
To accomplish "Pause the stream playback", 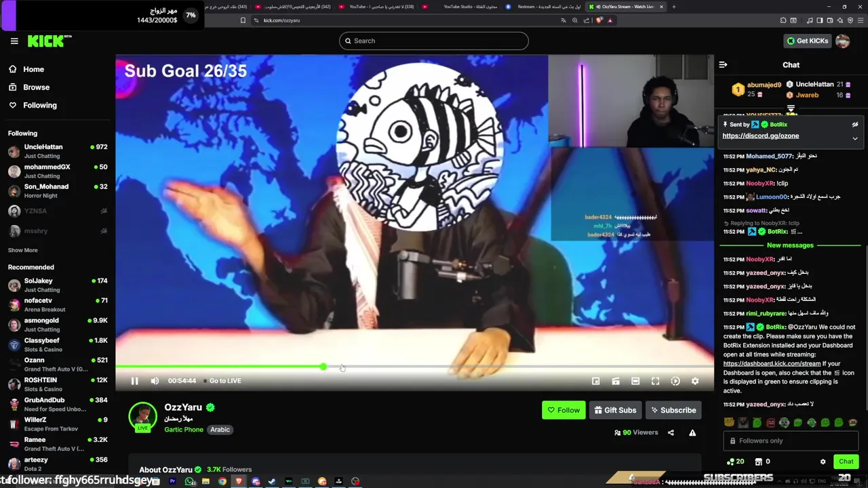I will [134, 381].
